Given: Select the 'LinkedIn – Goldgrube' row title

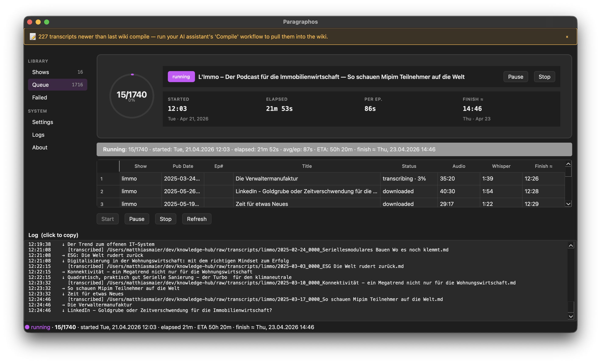Looking at the screenshot, I should click(x=307, y=191).
